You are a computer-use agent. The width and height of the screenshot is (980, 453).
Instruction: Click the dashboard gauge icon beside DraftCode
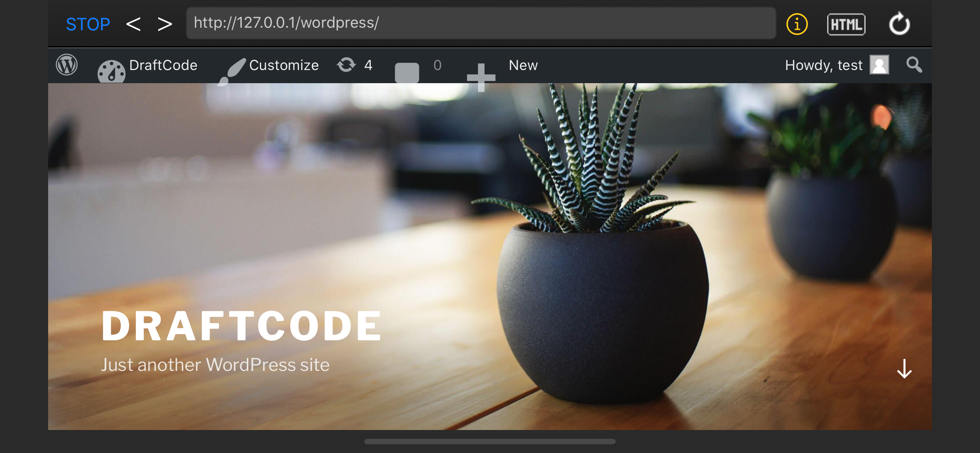[x=111, y=72]
